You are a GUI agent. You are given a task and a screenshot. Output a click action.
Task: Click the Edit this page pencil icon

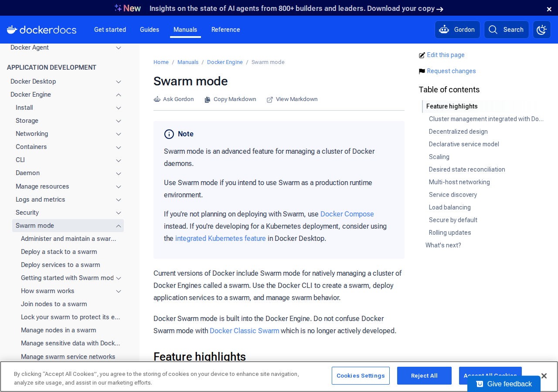tap(422, 55)
